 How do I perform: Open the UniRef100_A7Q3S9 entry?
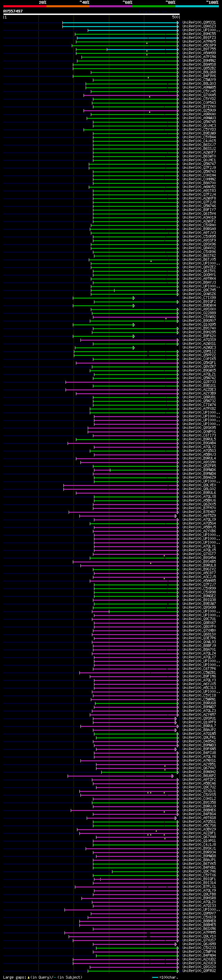(199, 340)
